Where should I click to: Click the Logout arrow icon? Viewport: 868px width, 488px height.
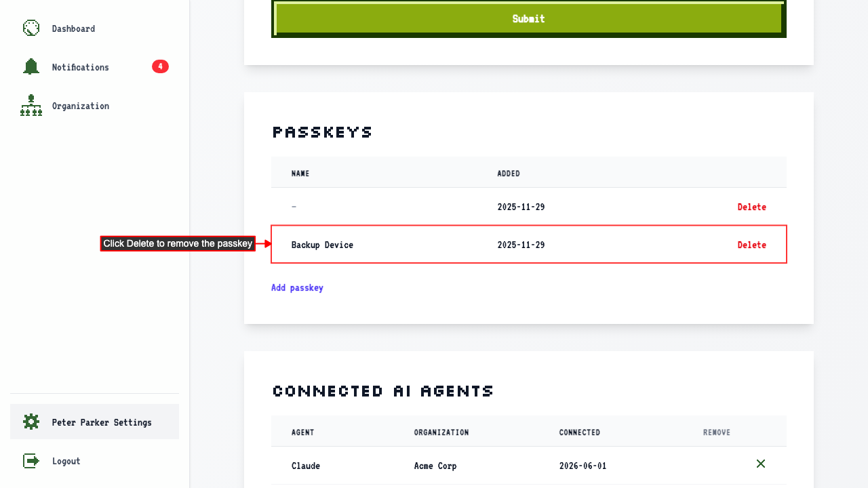[31, 461]
